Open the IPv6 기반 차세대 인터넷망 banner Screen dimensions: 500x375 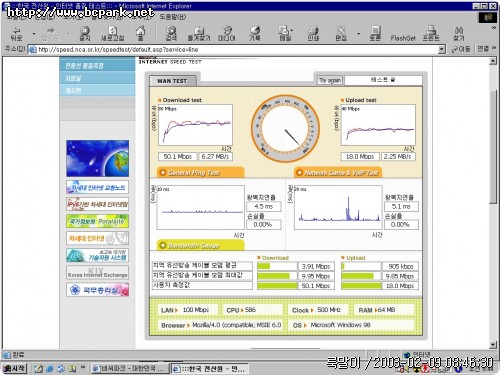(x=97, y=204)
